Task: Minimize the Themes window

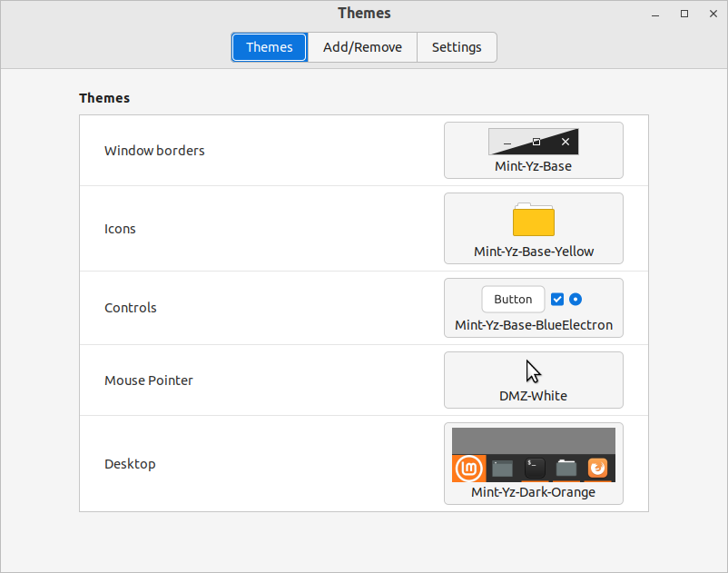Action: tap(655, 14)
